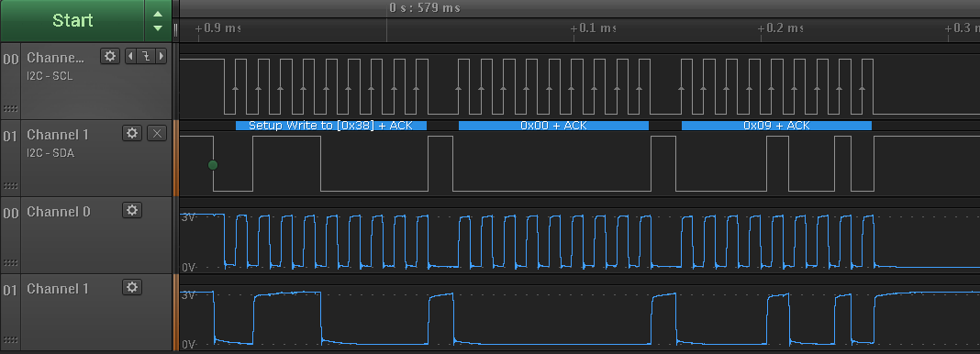The height and width of the screenshot is (354, 980).
Task: Open capture options arrows beside Start
Action: pyautogui.click(x=158, y=20)
